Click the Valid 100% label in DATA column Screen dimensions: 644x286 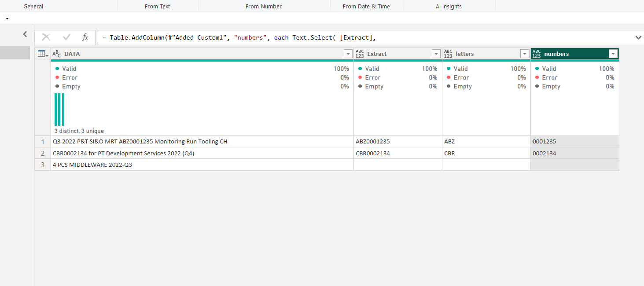point(202,69)
